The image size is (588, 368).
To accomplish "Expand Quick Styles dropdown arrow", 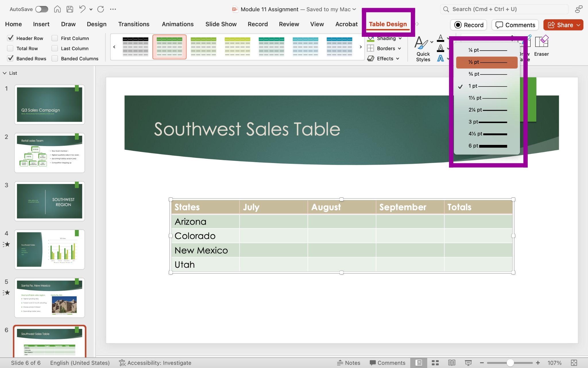I will [x=432, y=42].
